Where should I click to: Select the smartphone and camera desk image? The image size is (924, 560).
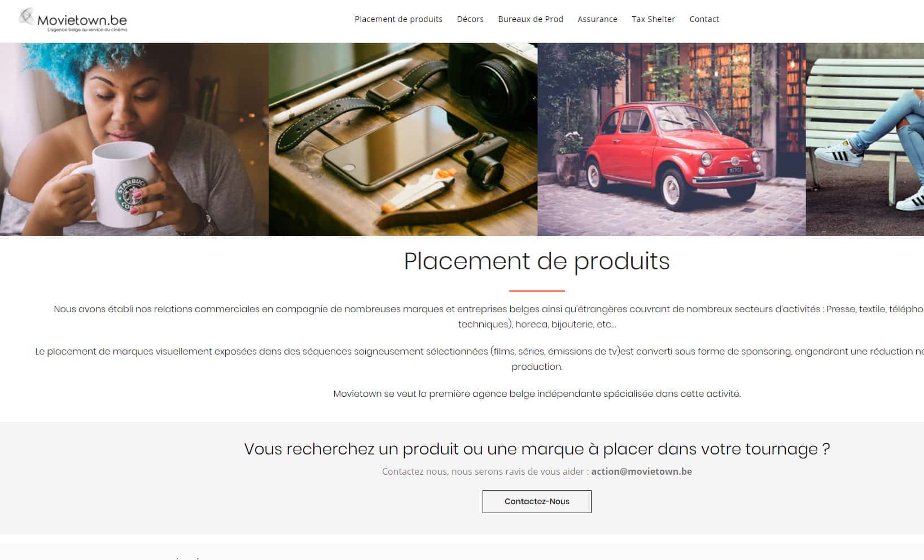[403, 139]
